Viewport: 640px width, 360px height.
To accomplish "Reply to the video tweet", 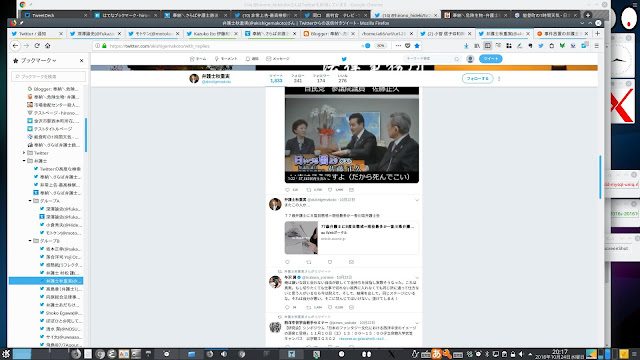I will (287, 190).
